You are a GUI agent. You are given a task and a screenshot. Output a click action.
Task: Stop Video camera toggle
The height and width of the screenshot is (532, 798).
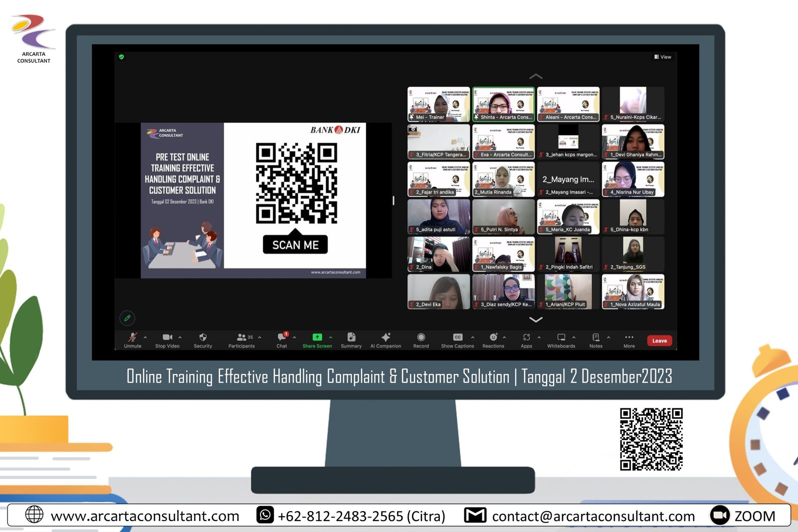(x=167, y=338)
